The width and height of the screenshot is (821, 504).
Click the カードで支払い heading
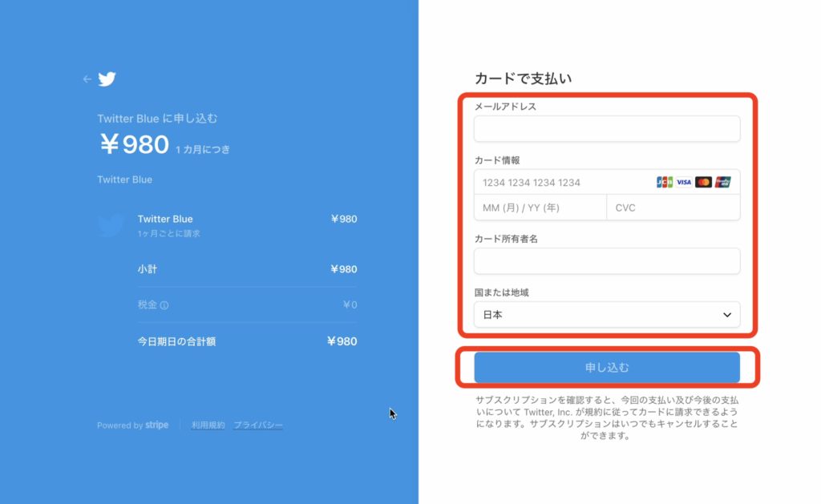523,79
